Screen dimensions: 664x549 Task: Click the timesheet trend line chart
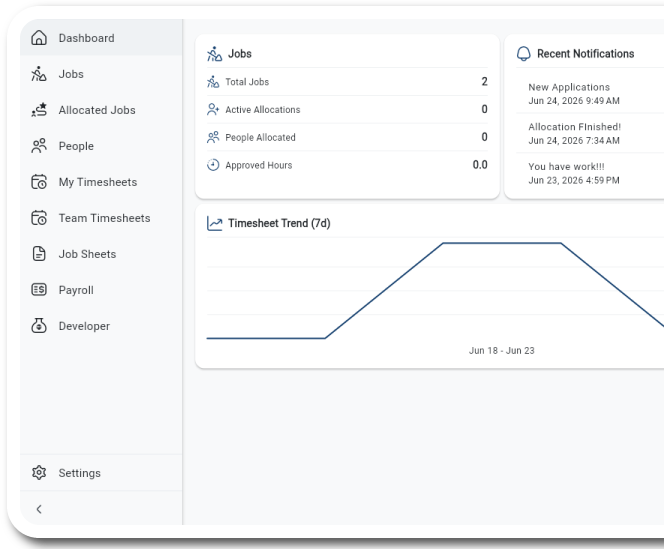point(435,291)
